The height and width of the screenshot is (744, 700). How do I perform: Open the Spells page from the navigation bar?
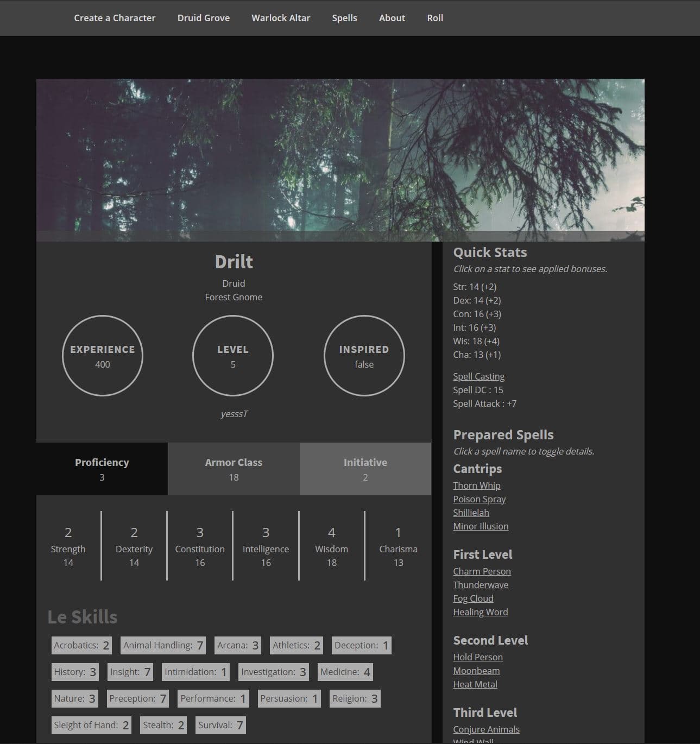point(344,18)
